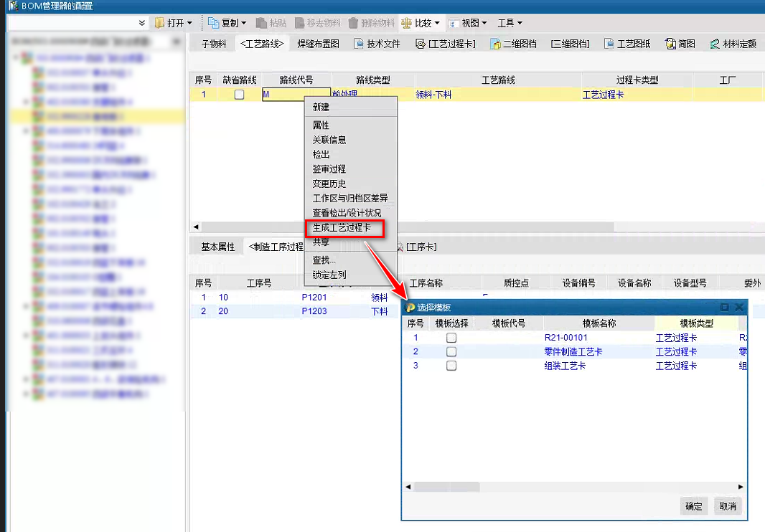
Task: Choose 生成工艺过程卡 from the context menu
Action: [x=342, y=228]
